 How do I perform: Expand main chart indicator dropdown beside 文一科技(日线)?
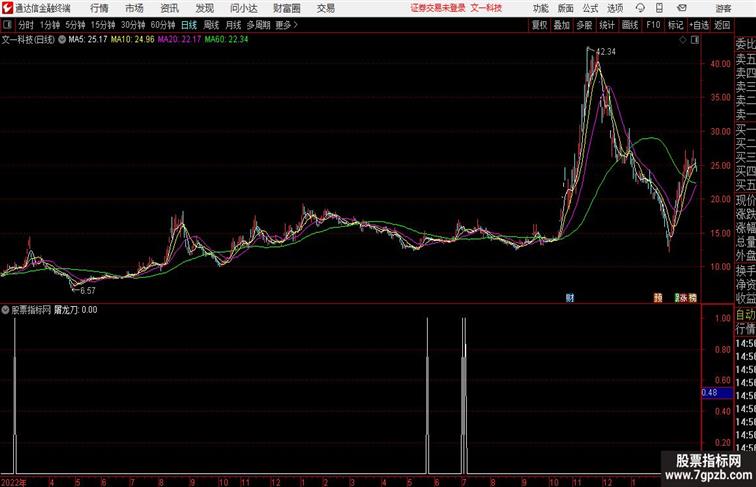click(62, 40)
